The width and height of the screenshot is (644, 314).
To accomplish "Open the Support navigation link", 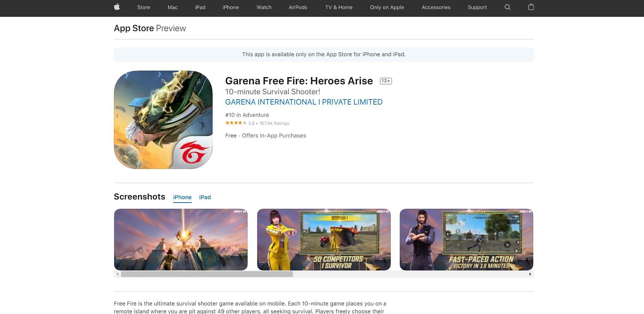I will pyautogui.click(x=477, y=7).
